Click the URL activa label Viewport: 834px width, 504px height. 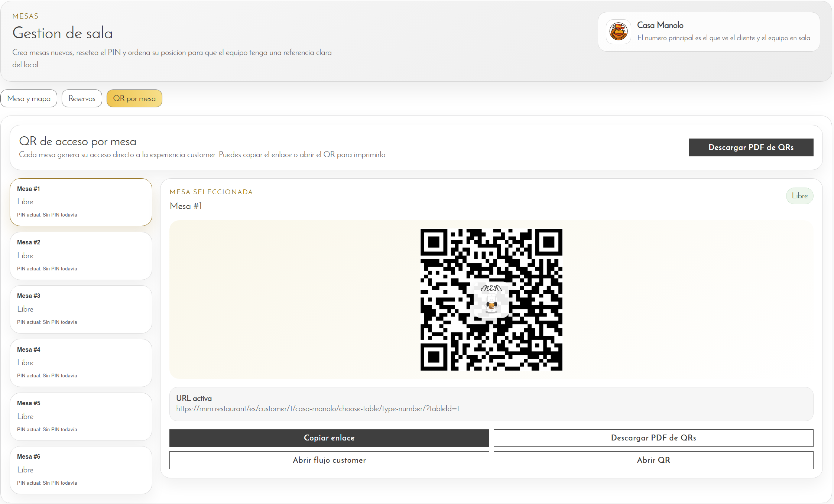[194, 398]
